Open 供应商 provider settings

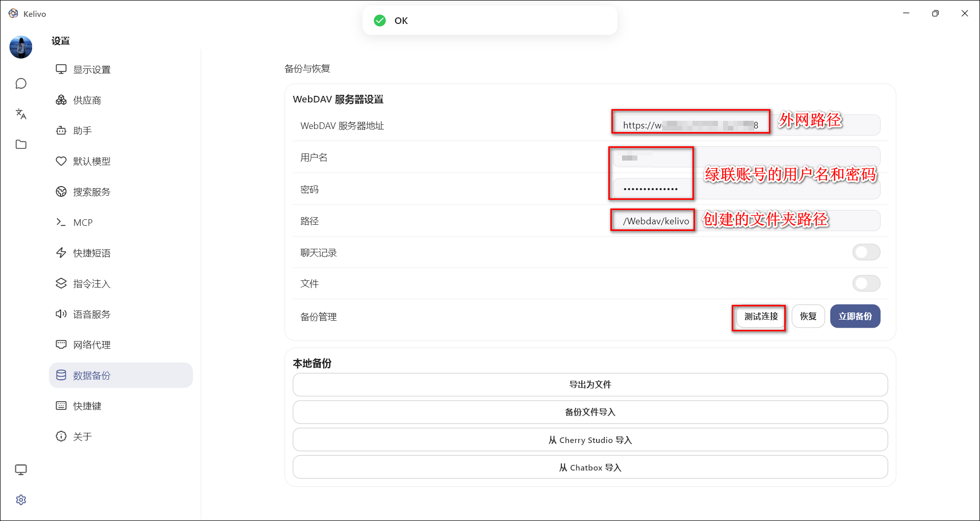pyautogui.click(x=87, y=100)
